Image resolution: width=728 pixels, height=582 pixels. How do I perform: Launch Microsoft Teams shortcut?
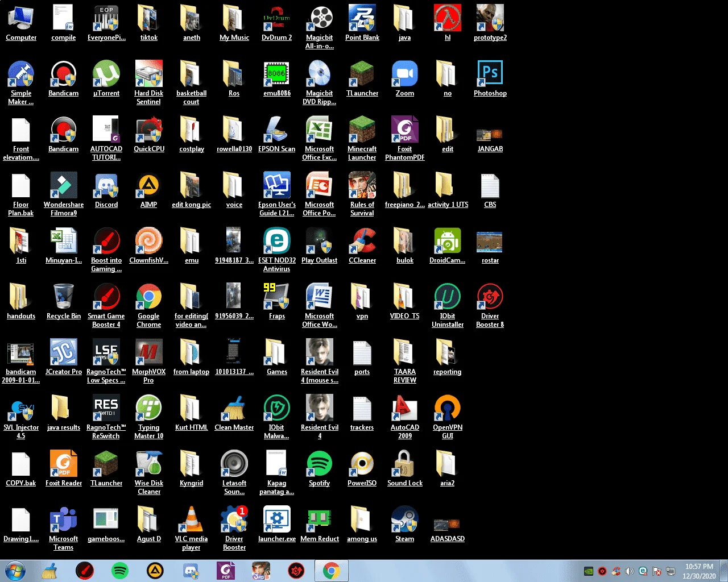(x=64, y=528)
